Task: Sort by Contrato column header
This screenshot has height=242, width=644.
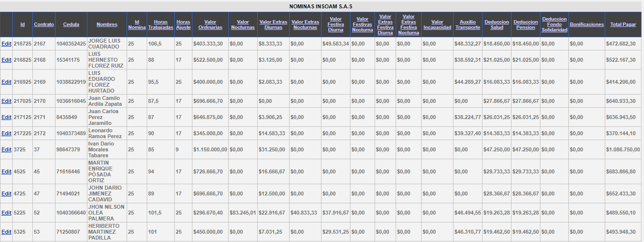Action: point(44,24)
